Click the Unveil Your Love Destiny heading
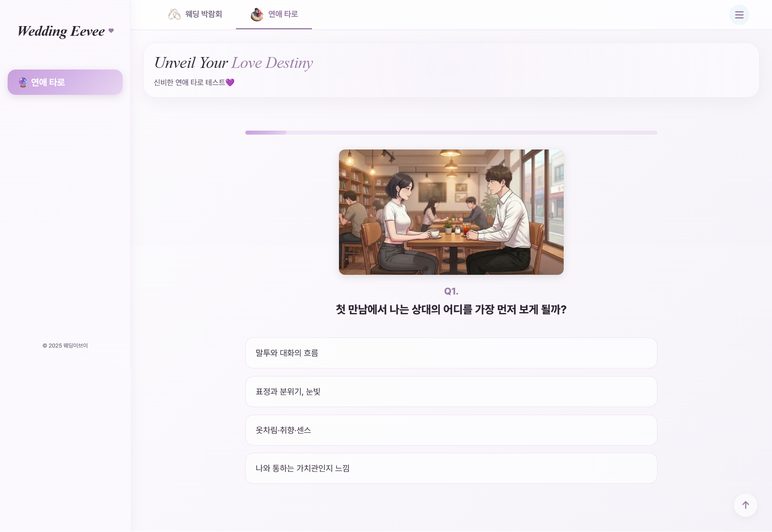Screen dimensions: 772x532 pyautogui.click(x=234, y=62)
